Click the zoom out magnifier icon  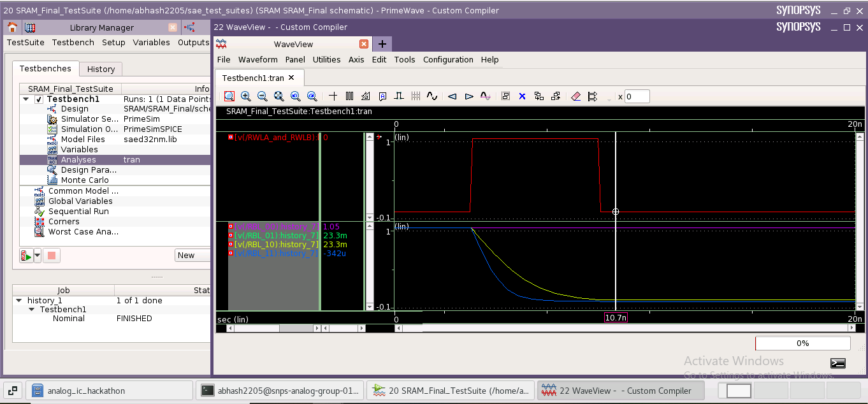pos(263,96)
